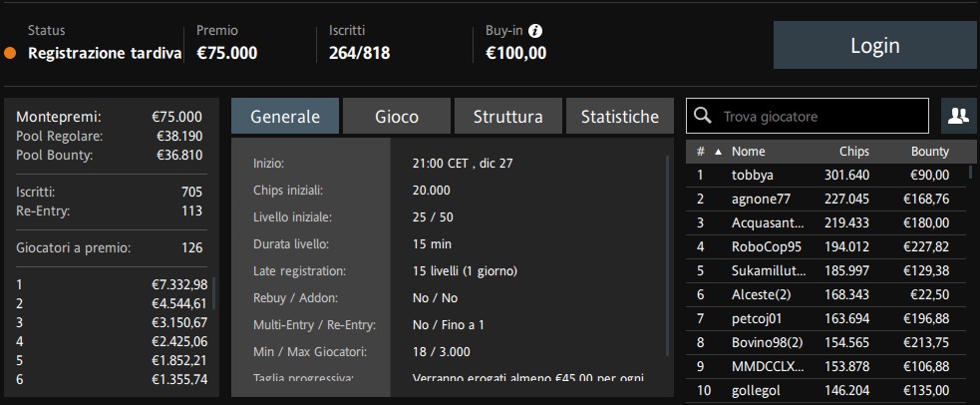
Task: Toggle sort arrow beside # column
Action: tap(718, 152)
